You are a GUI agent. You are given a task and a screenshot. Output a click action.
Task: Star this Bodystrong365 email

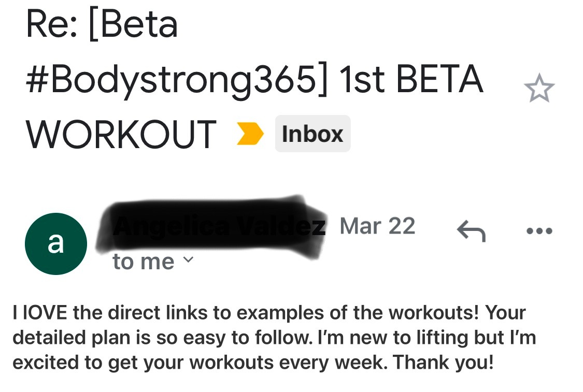click(539, 89)
